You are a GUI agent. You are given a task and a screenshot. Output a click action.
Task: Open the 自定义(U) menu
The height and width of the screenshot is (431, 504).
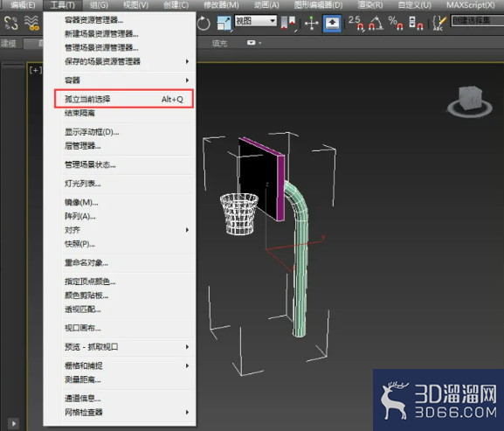pos(415,5)
